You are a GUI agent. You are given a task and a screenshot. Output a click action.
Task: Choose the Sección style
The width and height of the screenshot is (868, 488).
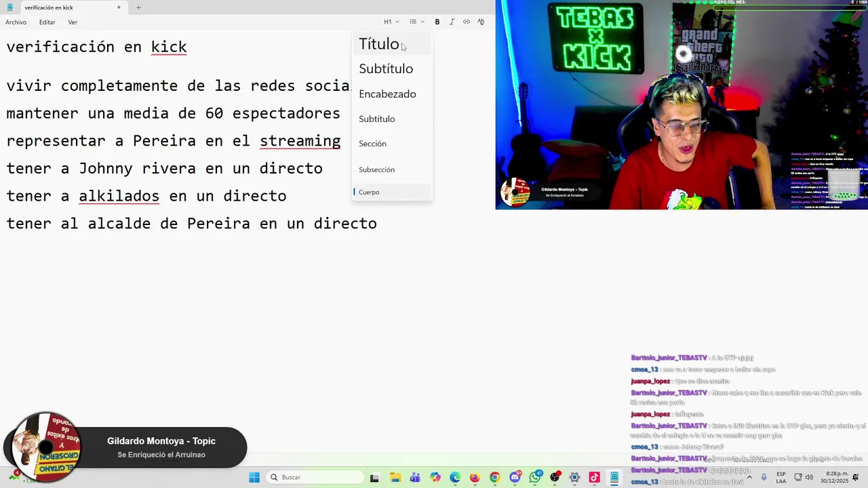tap(392, 144)
